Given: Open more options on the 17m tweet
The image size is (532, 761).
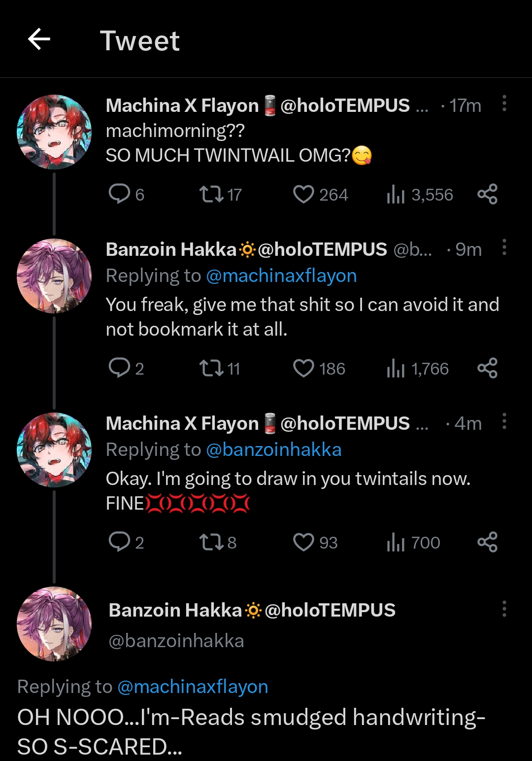Looking at the screenshot, I should [504, 104].
